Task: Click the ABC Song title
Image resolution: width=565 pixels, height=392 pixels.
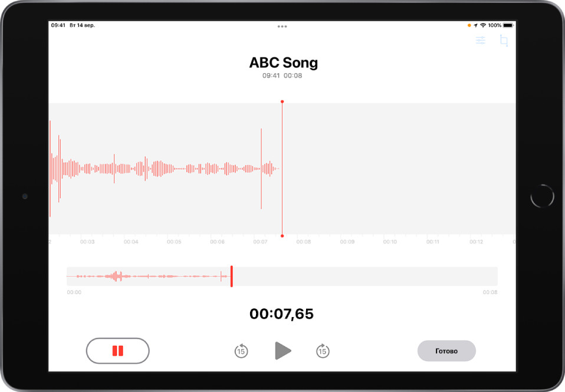Action: (283, 62)
